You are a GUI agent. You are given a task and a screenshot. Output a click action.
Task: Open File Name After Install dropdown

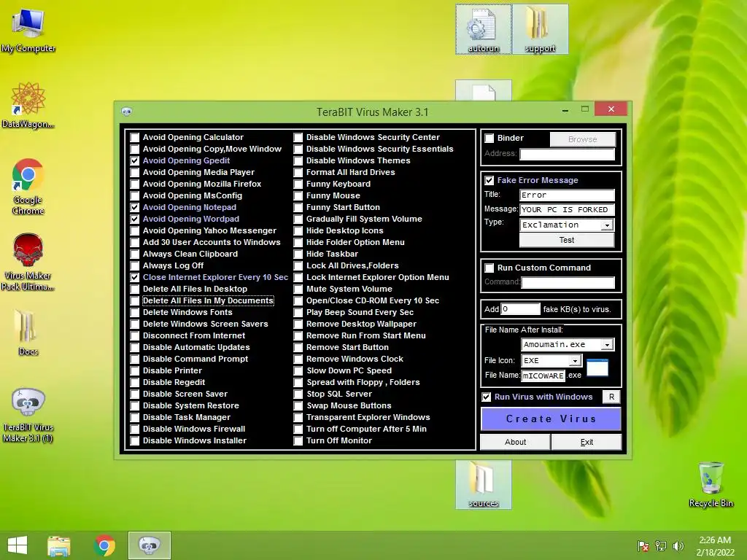(606, 345)
